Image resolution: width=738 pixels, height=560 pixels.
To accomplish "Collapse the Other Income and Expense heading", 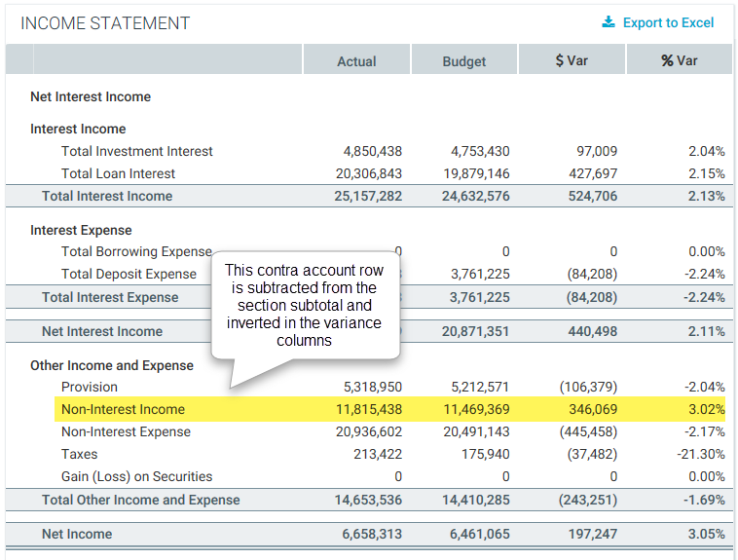I will 112,365.
